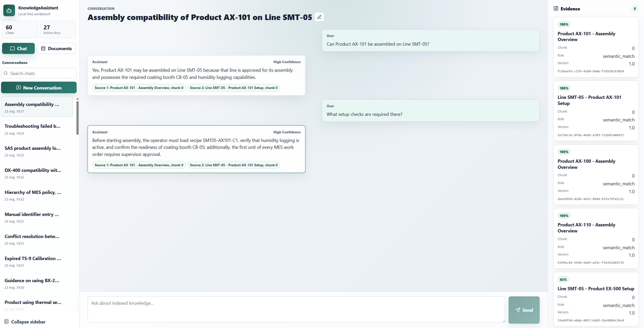The image size is (644, 328).
Task: Click Source 2 chip in first assistant answer
Action: (234, 88)
